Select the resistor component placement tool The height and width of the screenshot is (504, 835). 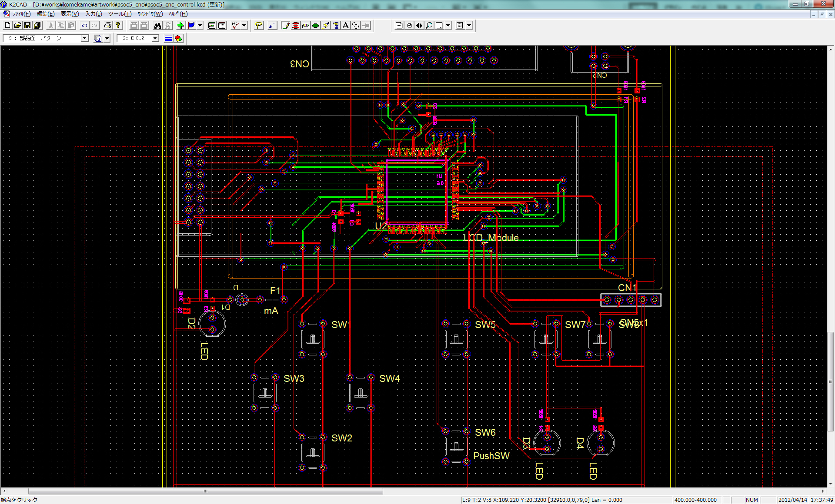[x=306, y=26]
